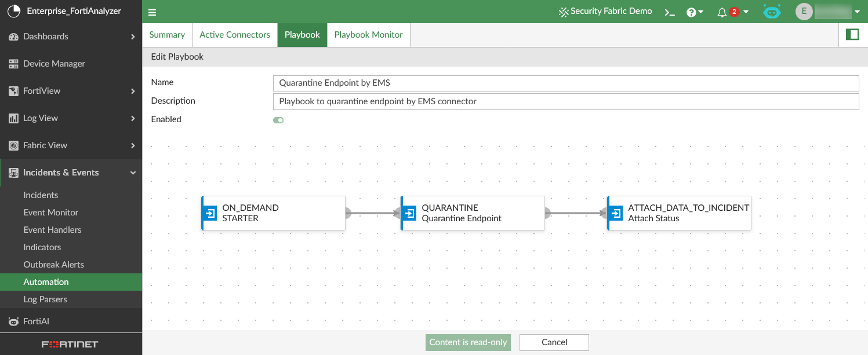Expand the Dashboards chevron
The height and width of the screenshot is (355, 868).
pyautogui.click(x=133, y=37)
